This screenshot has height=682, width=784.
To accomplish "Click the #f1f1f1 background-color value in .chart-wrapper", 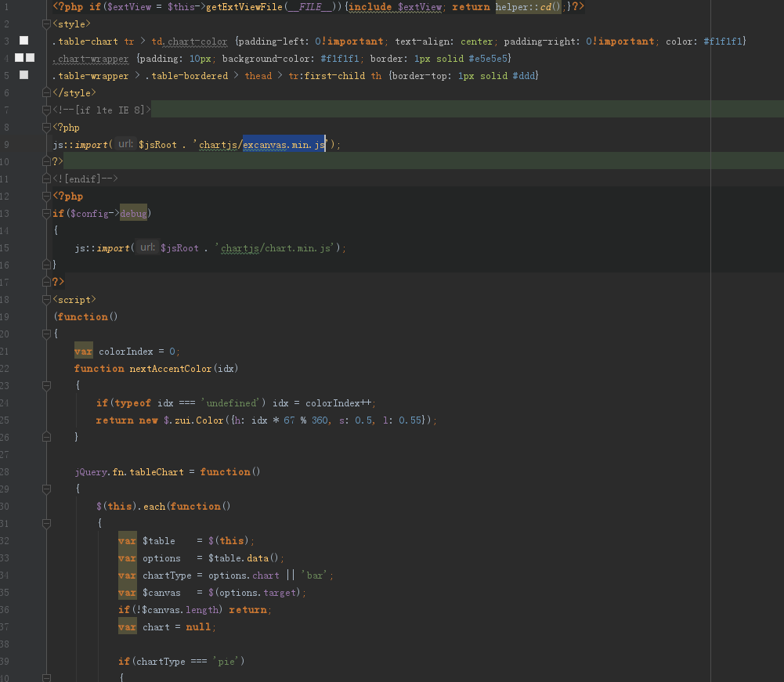I will [x=341, y=59].
